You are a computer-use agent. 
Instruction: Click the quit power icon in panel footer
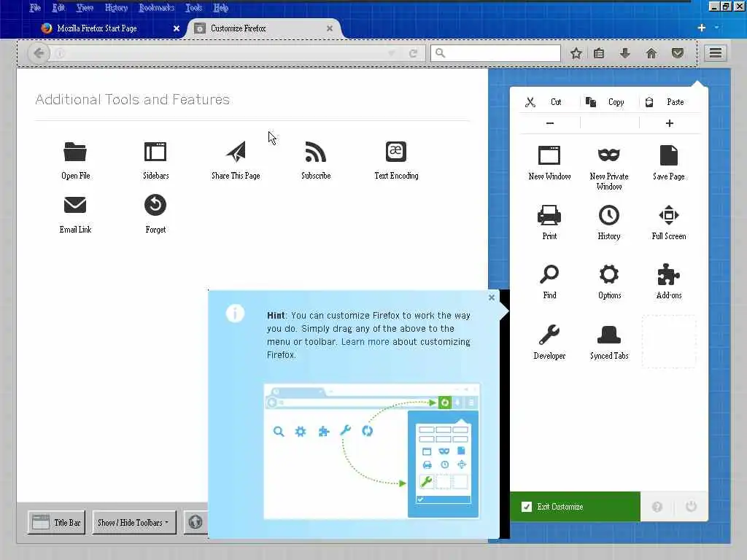(691, 507)
